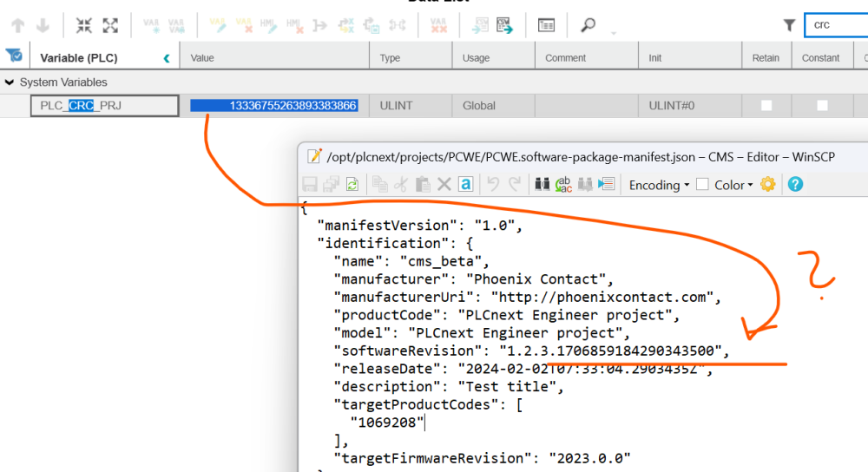Screen dimensions: 868x472
Task: Click the Type column header
Action: point(390,58)
